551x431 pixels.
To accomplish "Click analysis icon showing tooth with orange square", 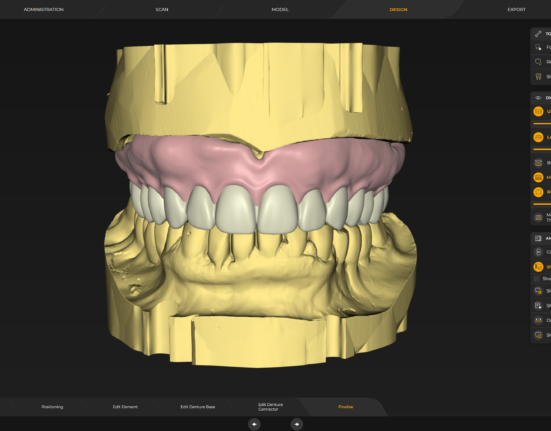I will pyautogui.click(x=538, y=291).
